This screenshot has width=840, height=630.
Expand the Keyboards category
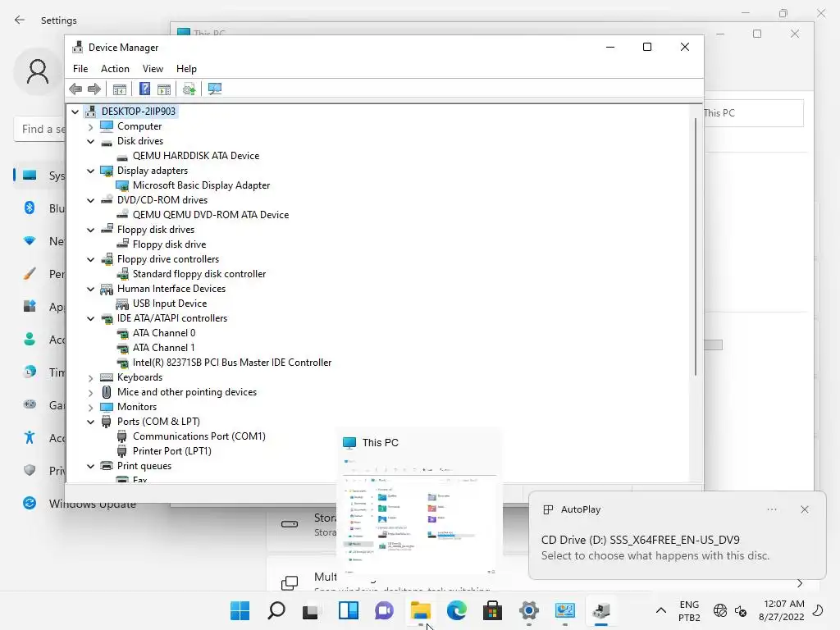pyautogui.click(x=90, y=377)
